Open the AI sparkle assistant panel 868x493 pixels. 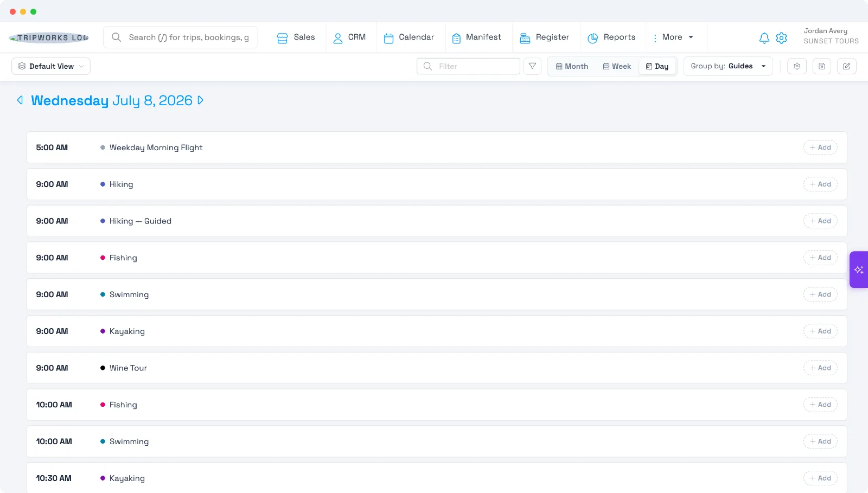coord(859,270)
